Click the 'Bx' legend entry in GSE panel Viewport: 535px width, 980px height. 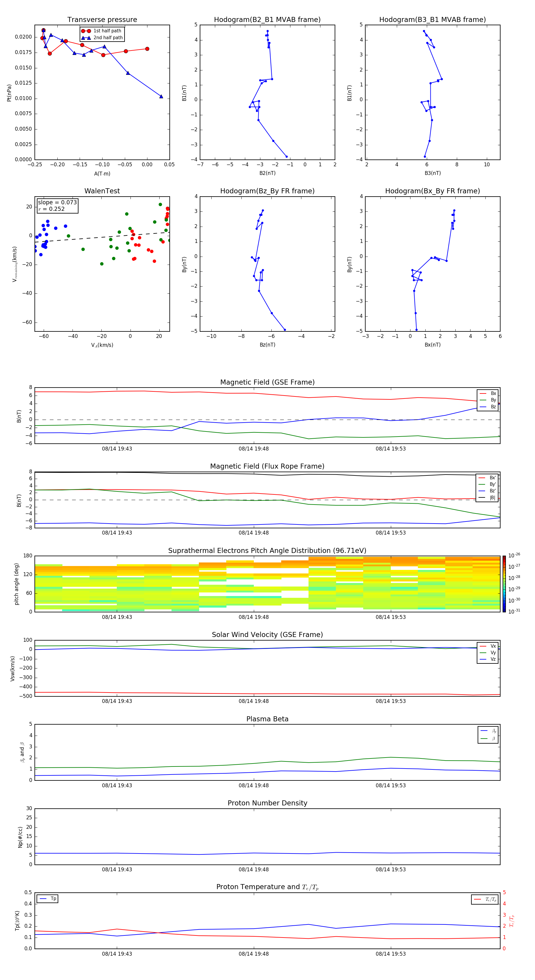(488, 393)
